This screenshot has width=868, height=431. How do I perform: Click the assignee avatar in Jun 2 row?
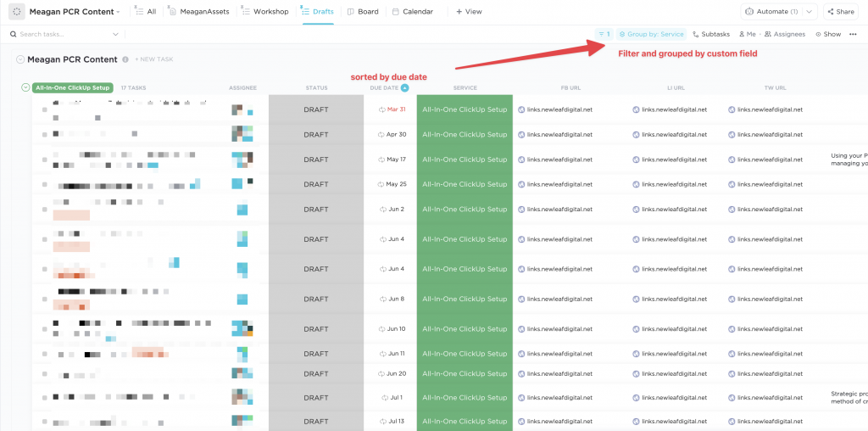(x=242, y=210)
